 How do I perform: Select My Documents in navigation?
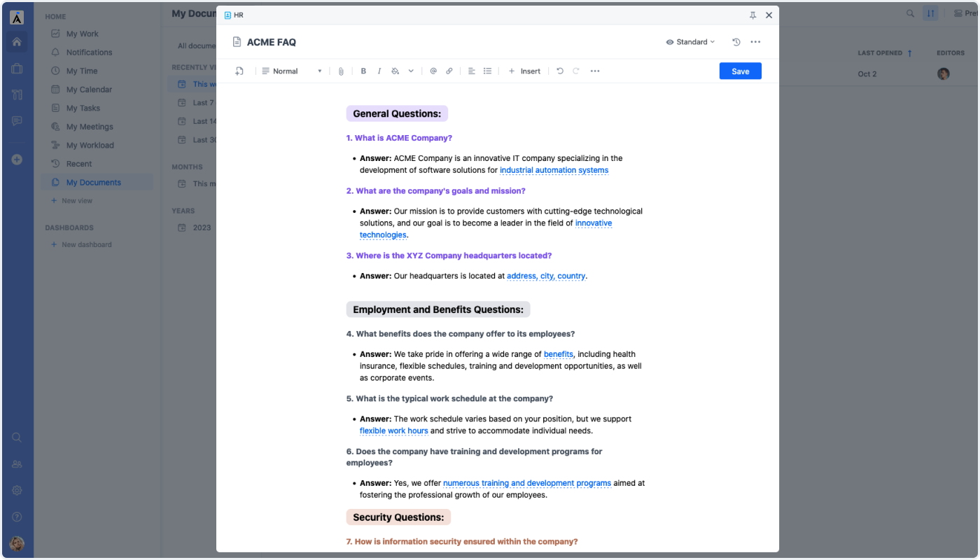point(97,182)
